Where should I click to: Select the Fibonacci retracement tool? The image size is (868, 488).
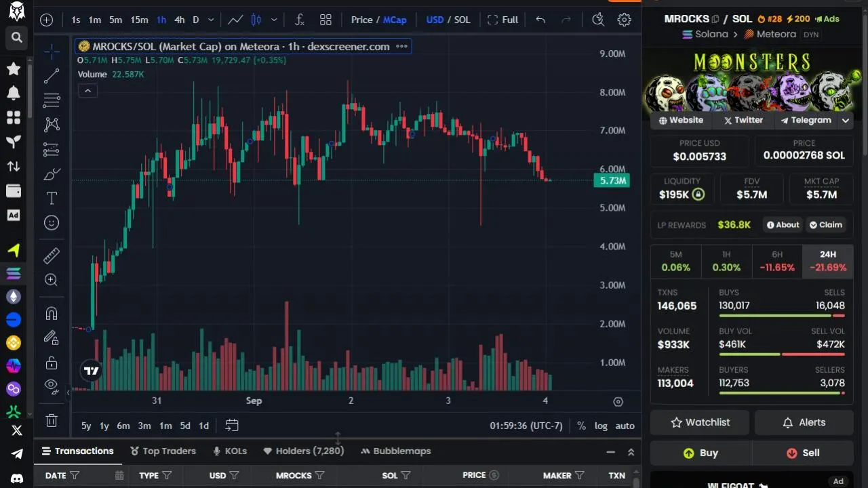[52, 101]
